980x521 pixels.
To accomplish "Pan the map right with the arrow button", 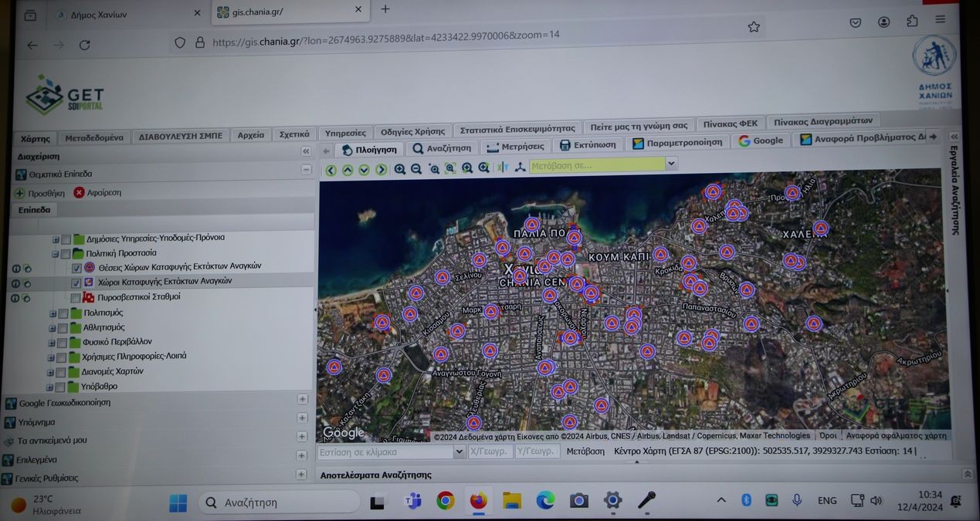I will pos(381,169).
